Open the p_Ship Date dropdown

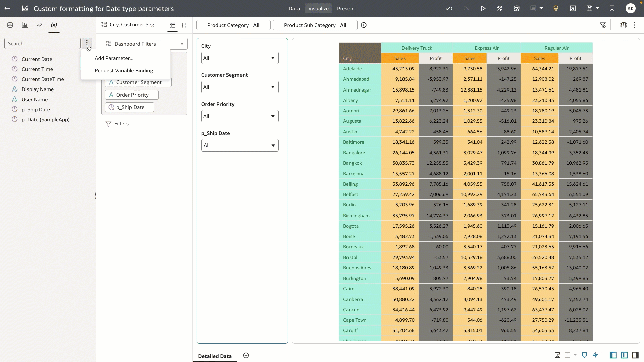(x=239, y=145)
